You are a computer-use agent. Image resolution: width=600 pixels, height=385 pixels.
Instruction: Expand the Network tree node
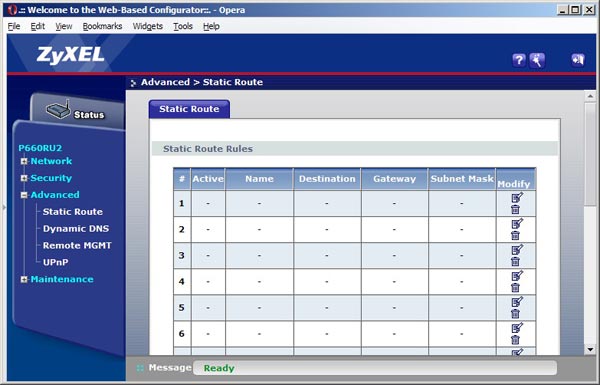tap(24, 161)
